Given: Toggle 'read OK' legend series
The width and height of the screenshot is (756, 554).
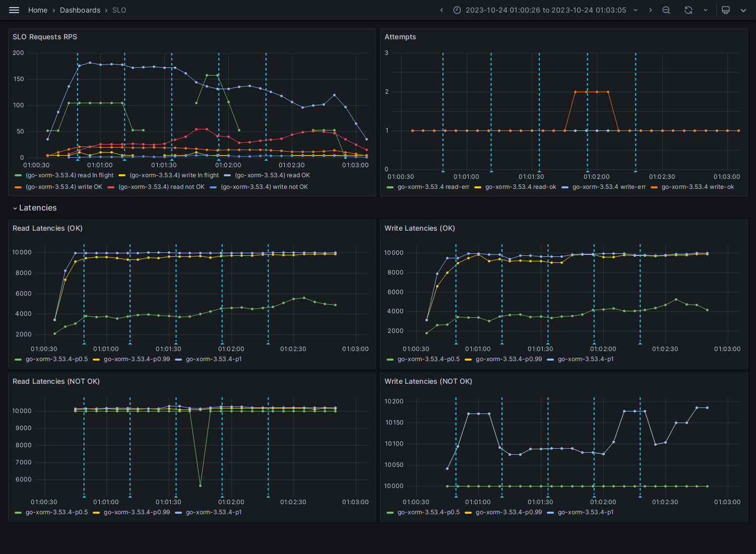Looking at the screenshot, I should tap(272, 175).
